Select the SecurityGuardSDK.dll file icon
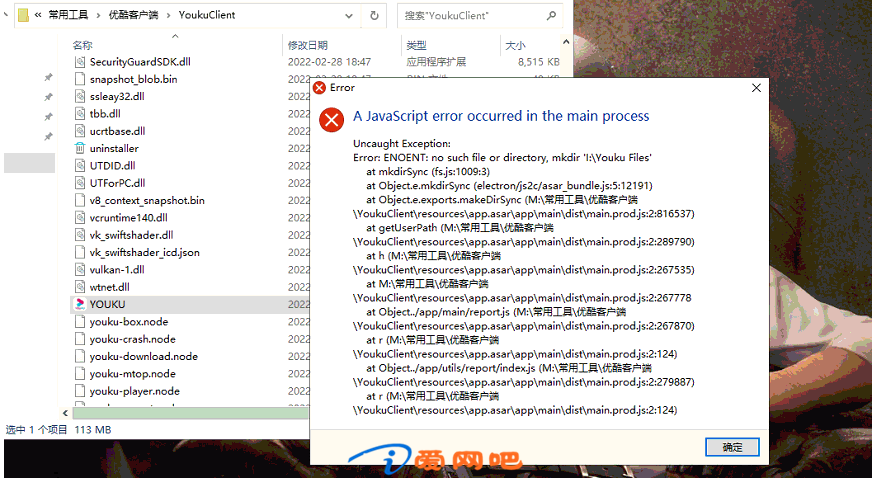Screen dimensions: 872x478 tap(80, 62)
